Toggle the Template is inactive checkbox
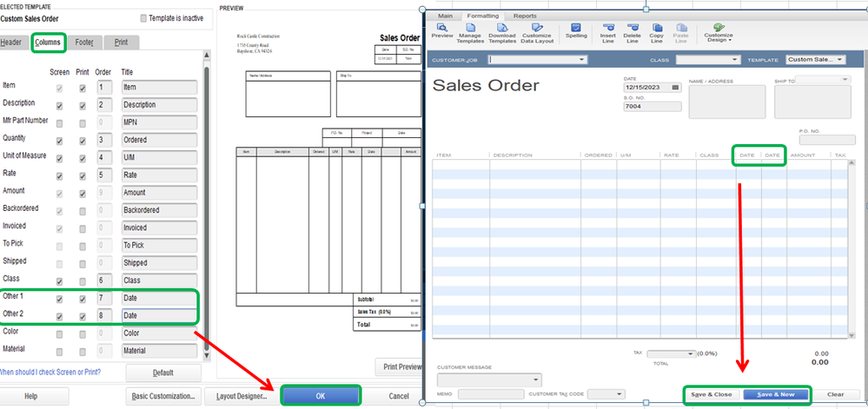 tap(144, 18)
